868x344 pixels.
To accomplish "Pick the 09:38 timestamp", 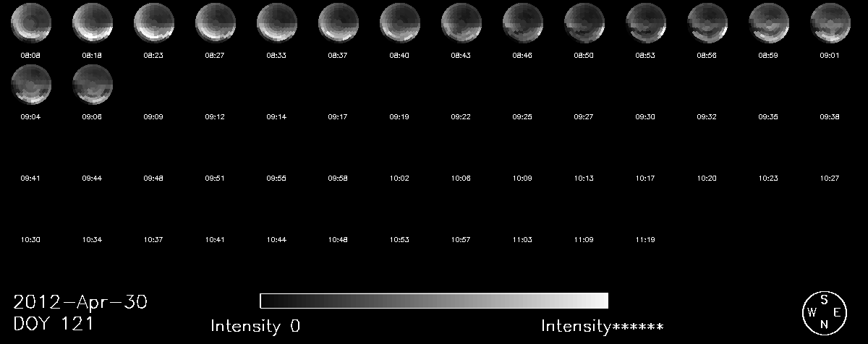I will (x=830, y=116).
